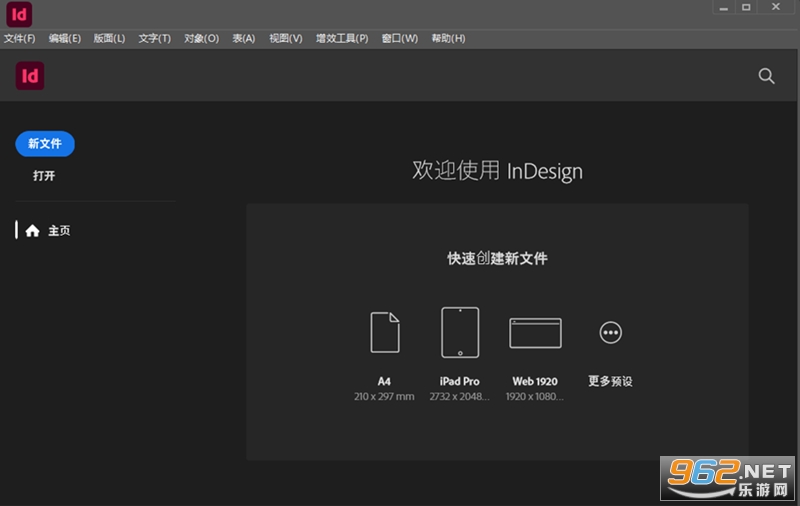Open the 对象(O) menu

[202, 38]
